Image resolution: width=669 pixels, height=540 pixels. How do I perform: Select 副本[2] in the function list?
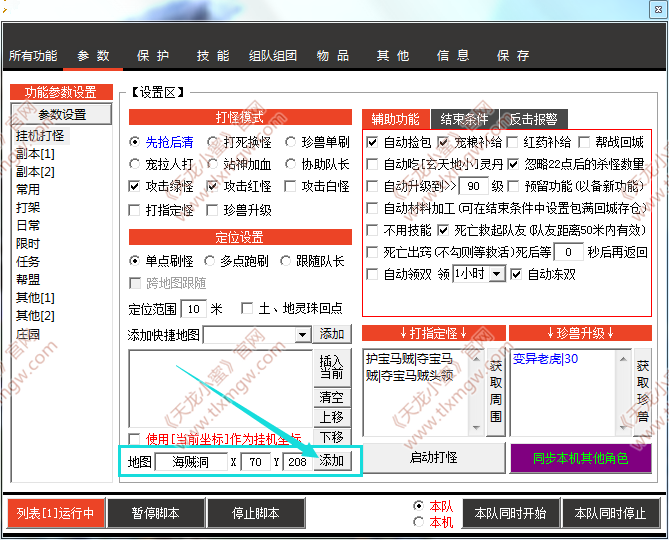pos(35,171)
